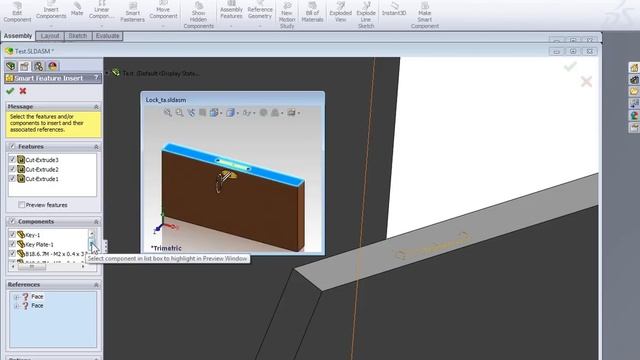Cancel Smart Feature Insert with red X
Viewport: 640px width, 360px height.
click(x=23, y=91)
